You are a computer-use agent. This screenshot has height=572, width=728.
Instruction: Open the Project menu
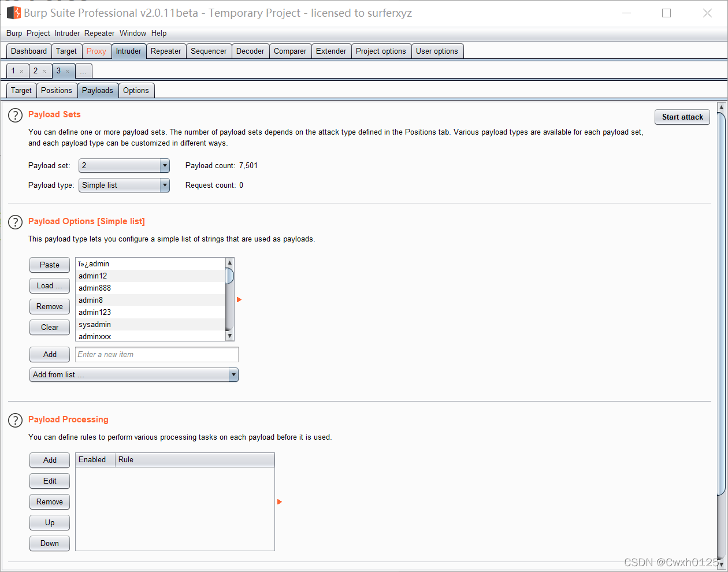[38, 34]
